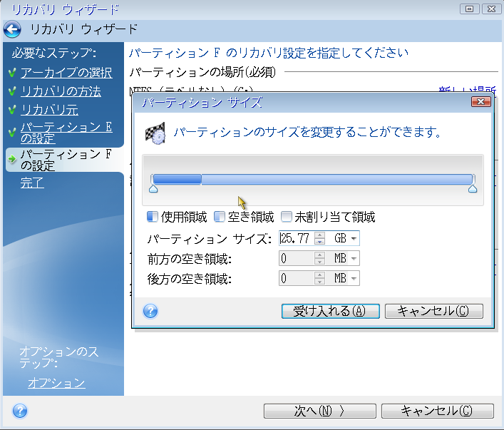Click the left resize handle under partition bar
Viewport: 504px width, 430px height.
pyautogui.click(x=153, y=189)
